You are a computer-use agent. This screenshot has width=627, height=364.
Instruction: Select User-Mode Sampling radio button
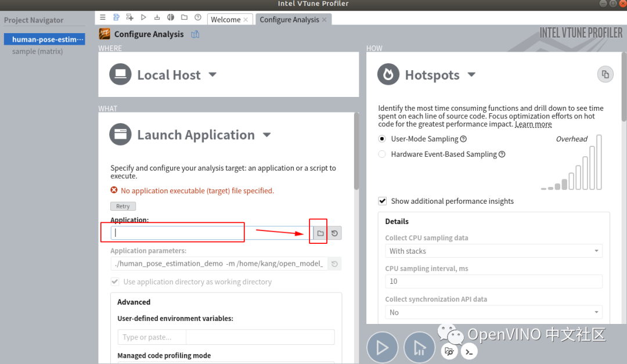point(382,139)
